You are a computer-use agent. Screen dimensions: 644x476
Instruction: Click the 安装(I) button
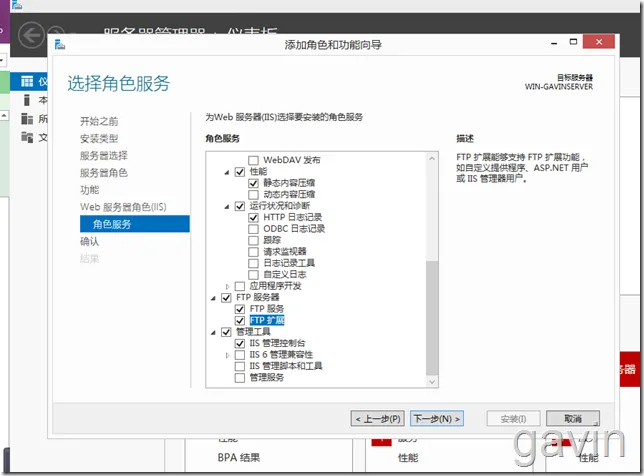[x=513, y=419]
